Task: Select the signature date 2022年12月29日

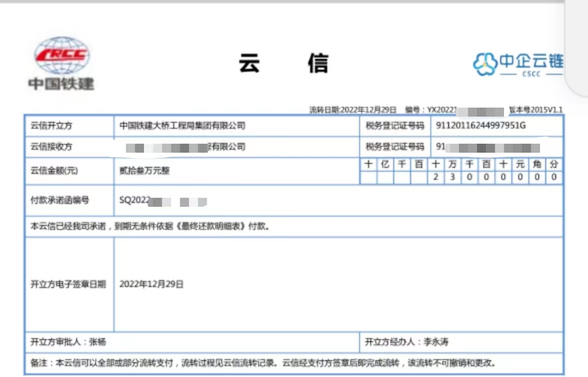Action: point(151,284)
